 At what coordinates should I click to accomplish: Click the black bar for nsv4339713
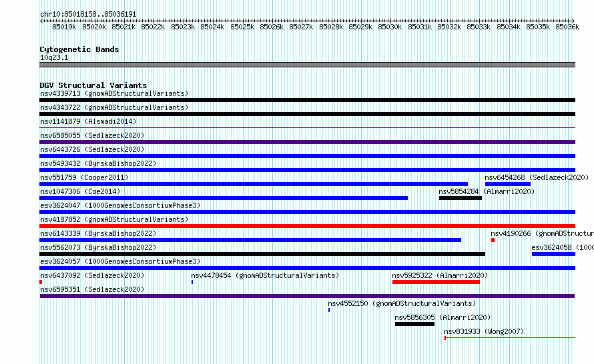(x=307, y=100)
